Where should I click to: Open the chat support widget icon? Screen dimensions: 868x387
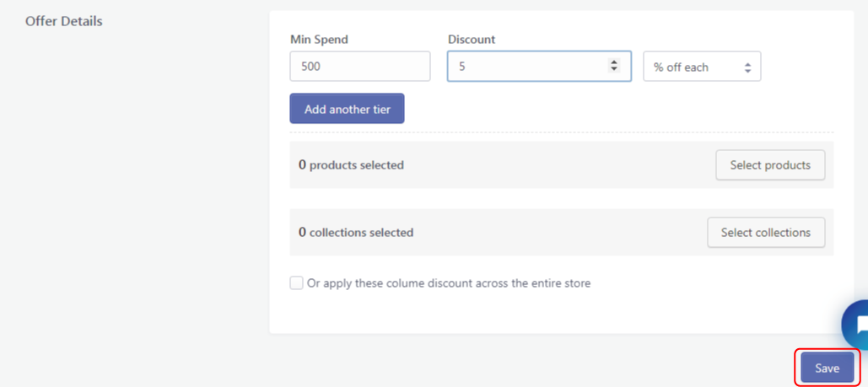[x=859, y=325]
